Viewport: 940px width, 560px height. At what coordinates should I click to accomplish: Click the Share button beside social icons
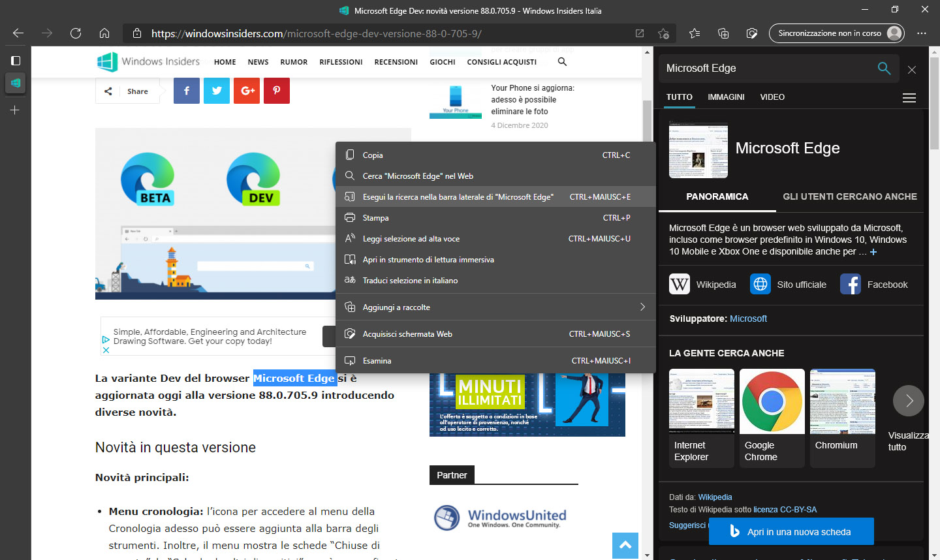[128, 91]
